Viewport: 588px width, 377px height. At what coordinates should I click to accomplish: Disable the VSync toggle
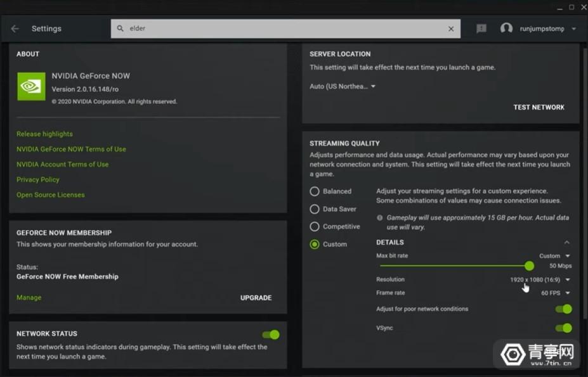(562, 328)
